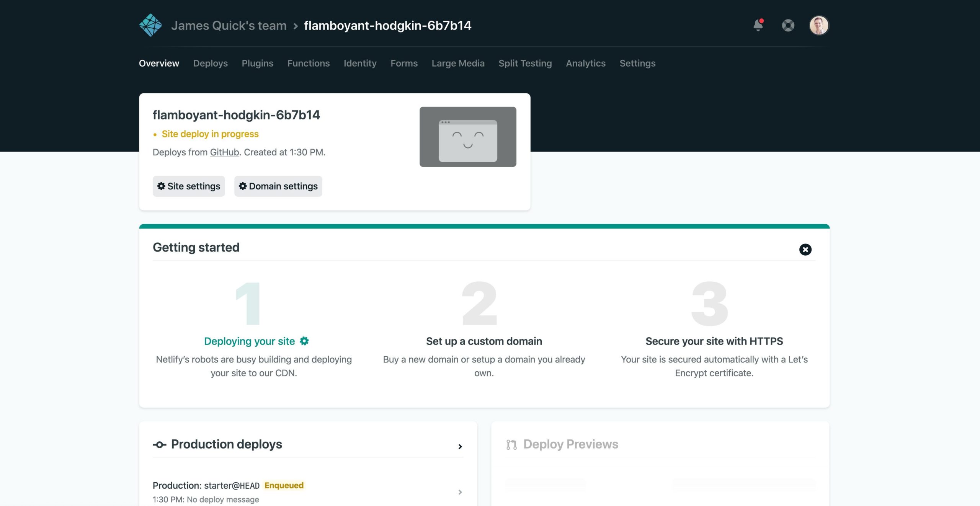Open the Production: starter@HEAD deploy entry
This screenshot has height=506, width=980.
pos(308,492)
